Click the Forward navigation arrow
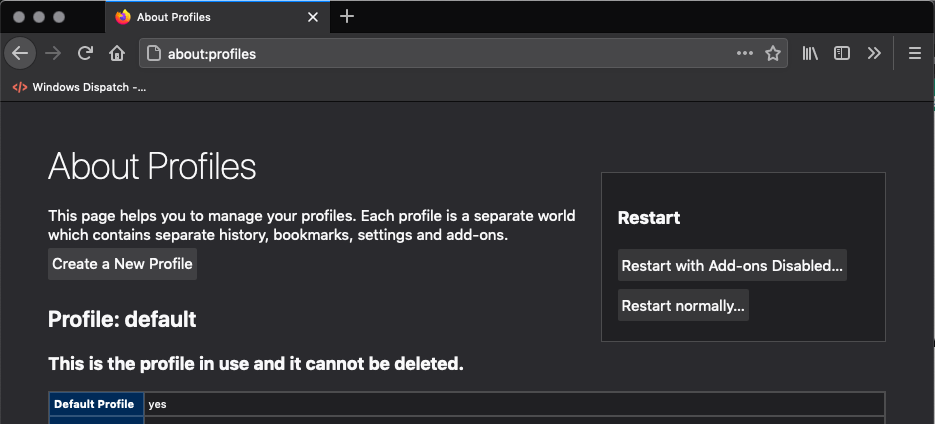935x424 pixels. 53,54
